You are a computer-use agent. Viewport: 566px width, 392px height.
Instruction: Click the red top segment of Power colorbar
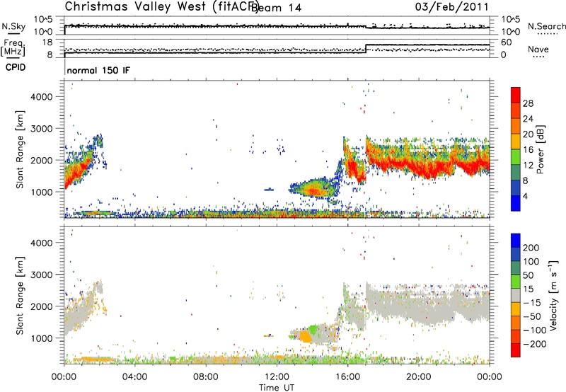click(516, 95)
